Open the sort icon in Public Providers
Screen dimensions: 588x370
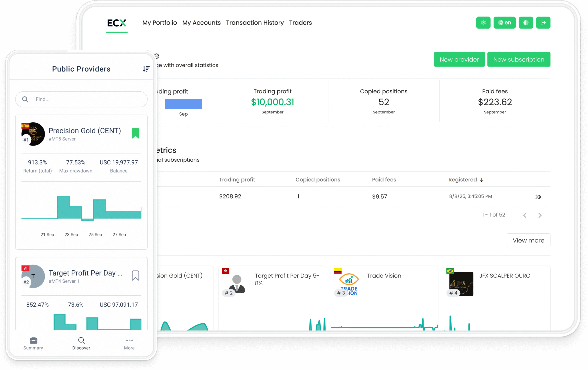[x=146, y=69]
